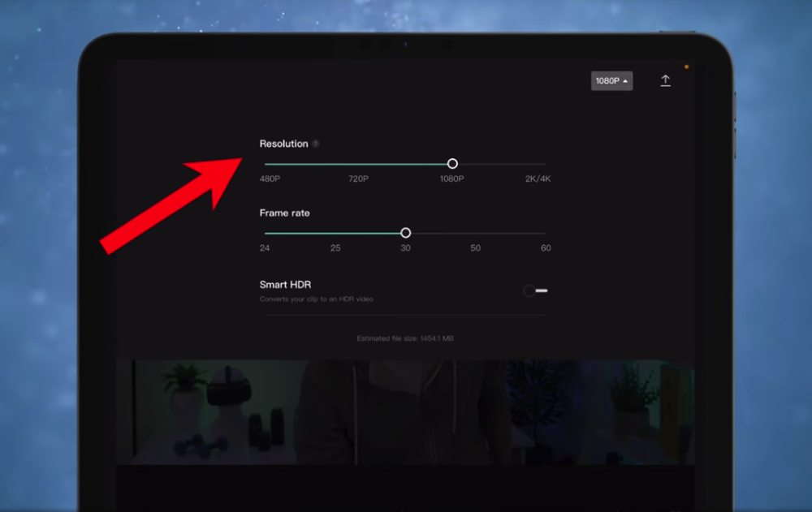Set resolution to 480P
Viewport: 812px width, 512px height.
[270, 179]
